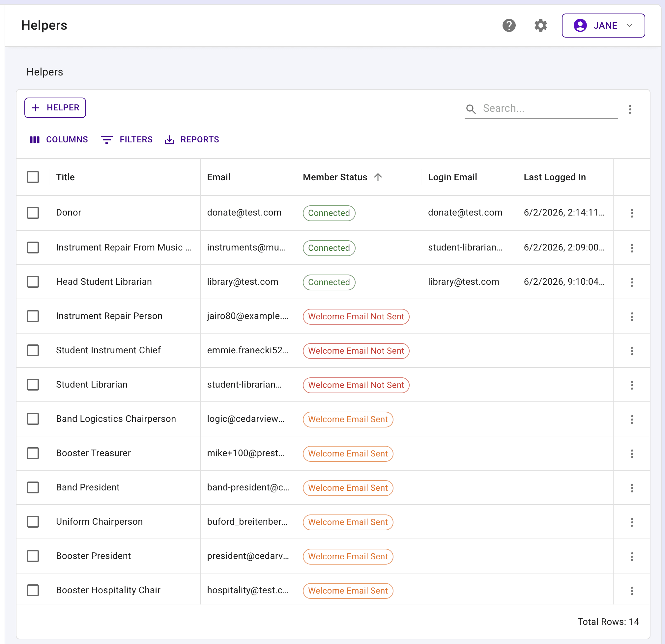This screenshot has height=644, width=665.
Task: Click donate@test.com in Email column
Action: 244,212
